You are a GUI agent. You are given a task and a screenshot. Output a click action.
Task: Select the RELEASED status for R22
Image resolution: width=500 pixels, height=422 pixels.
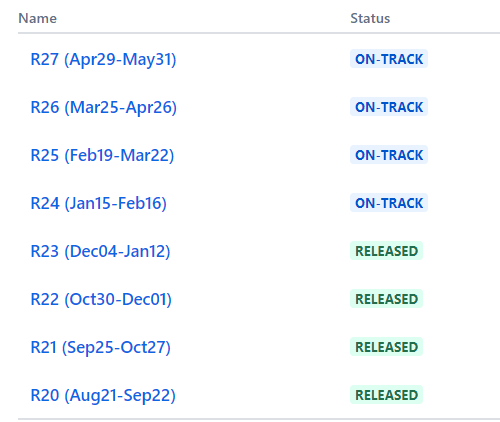tap(386, 299)
